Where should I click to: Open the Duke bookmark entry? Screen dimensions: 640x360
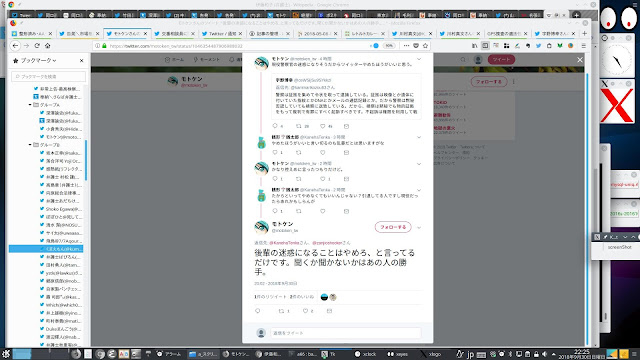pos(60,329)
